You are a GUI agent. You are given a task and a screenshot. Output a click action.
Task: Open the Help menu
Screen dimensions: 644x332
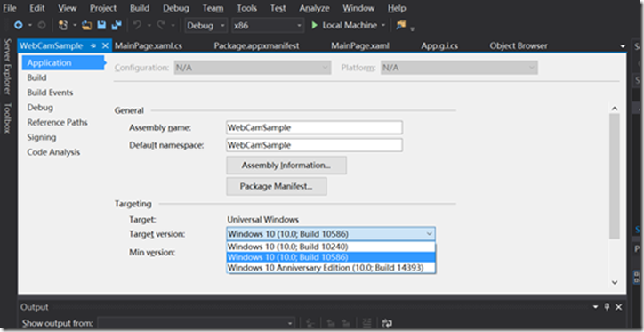pos(397,8)
